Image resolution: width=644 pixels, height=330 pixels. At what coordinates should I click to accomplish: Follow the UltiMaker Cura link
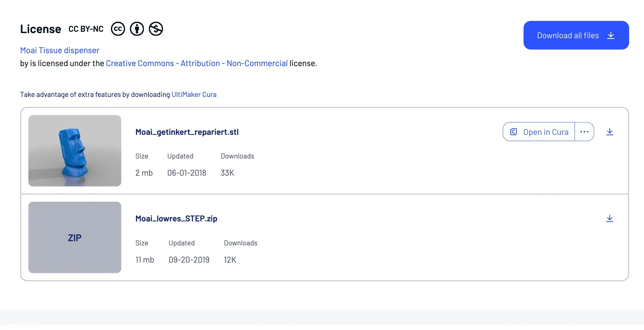pyautogui.click(x=194, y=94)
